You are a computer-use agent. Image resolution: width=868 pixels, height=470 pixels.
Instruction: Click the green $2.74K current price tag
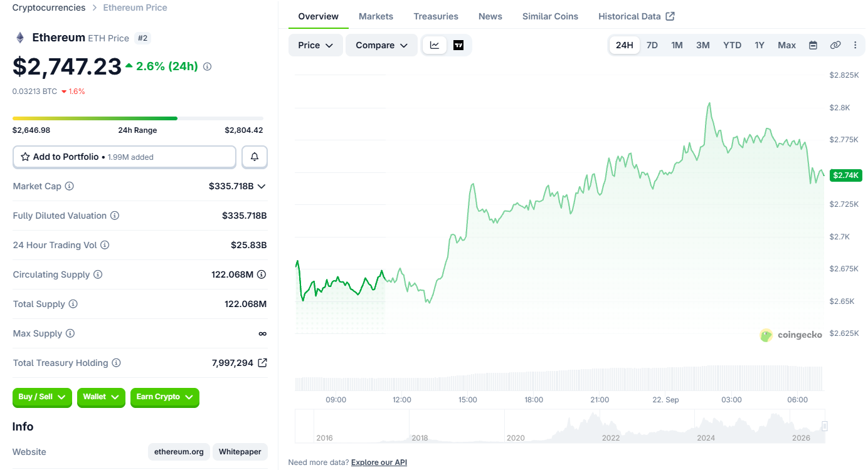click(845, 175)
